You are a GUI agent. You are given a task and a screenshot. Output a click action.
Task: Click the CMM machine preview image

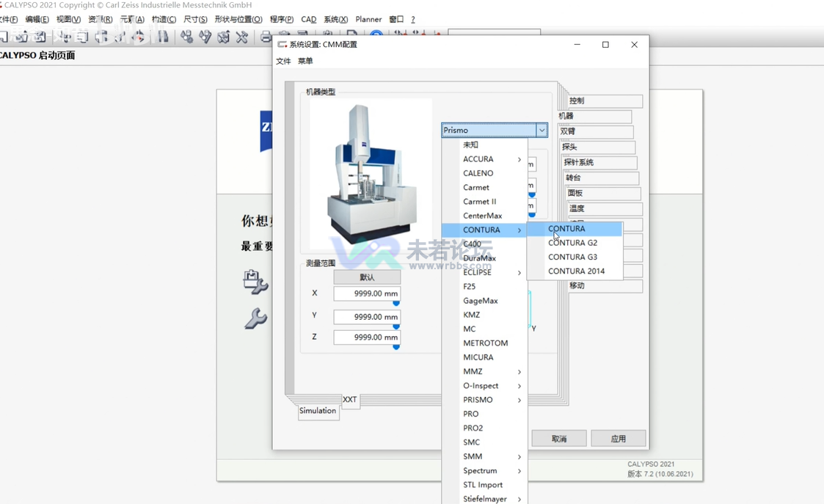point(371,173)
